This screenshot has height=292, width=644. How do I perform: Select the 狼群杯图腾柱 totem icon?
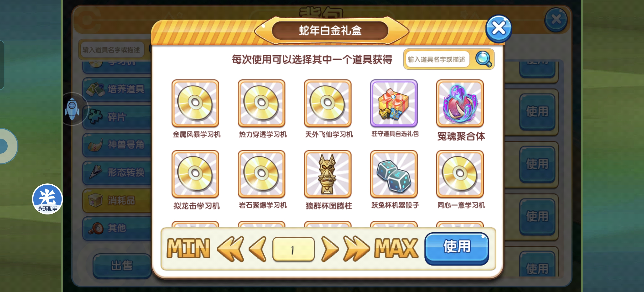[x=327, y=174]
